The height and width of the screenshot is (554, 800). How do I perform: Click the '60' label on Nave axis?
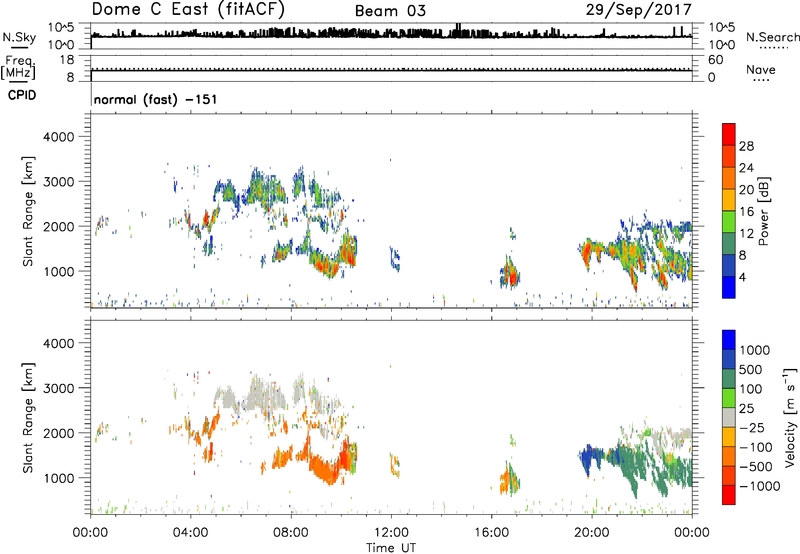[x=716, y=60]
